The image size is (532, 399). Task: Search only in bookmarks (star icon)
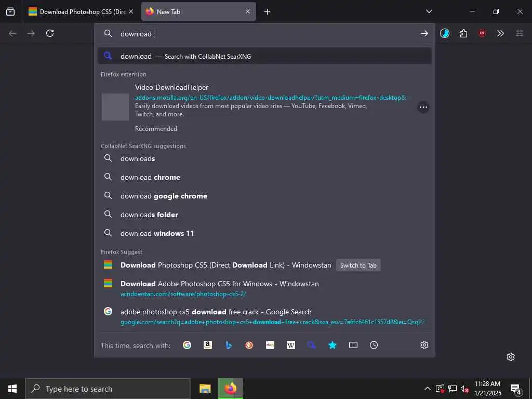332,345
